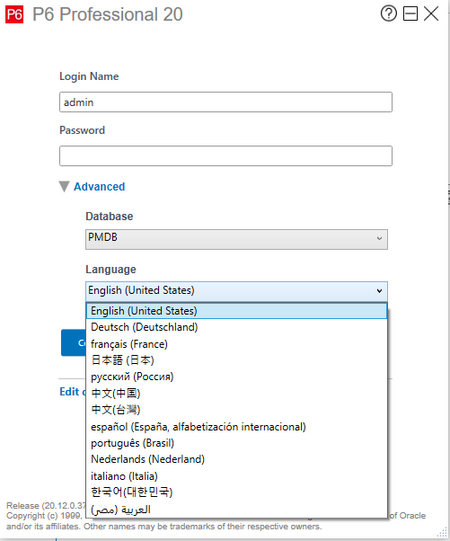Click the Password input field

coord(226,156)
